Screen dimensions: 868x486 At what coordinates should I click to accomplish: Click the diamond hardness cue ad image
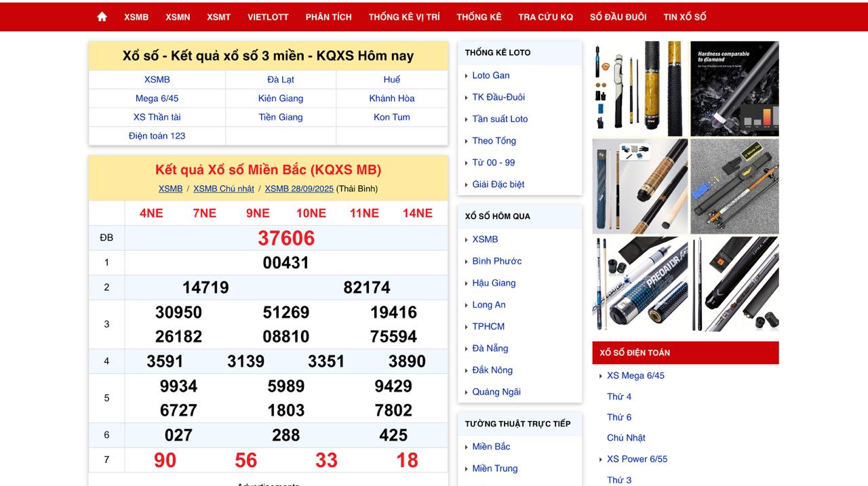[x=734, y=89]
